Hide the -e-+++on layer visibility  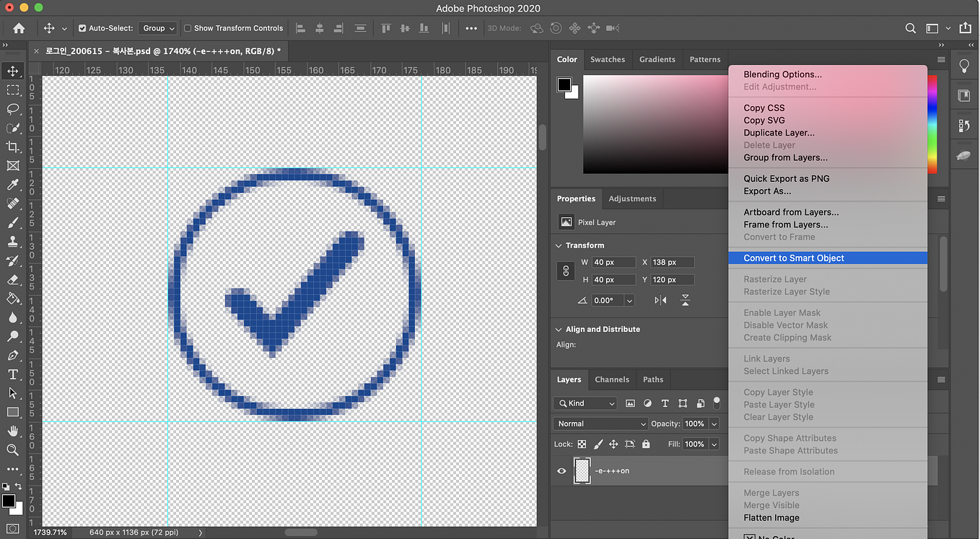click(x=561, y=471)
